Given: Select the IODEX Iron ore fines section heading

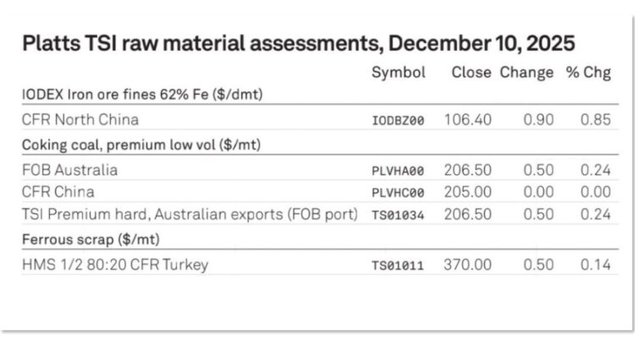Looking at the screenshot, I should [141, 94].
